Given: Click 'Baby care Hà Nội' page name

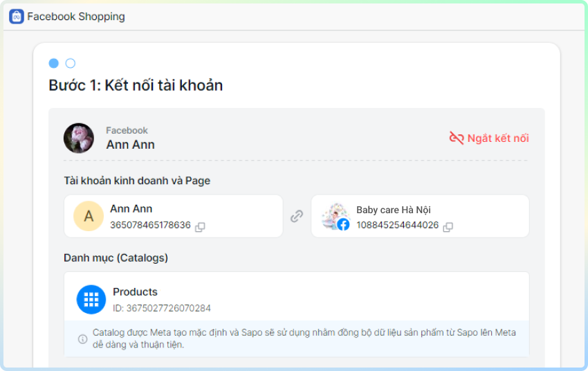Looking at the screenshot, I should tap(394, 210).
